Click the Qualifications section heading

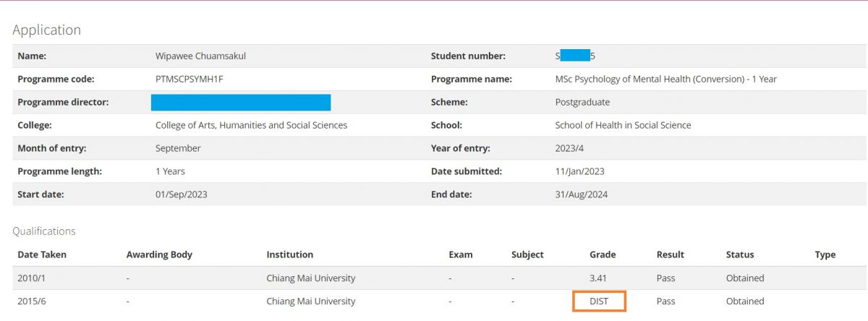pyautogui.click(x=44, y=231)
